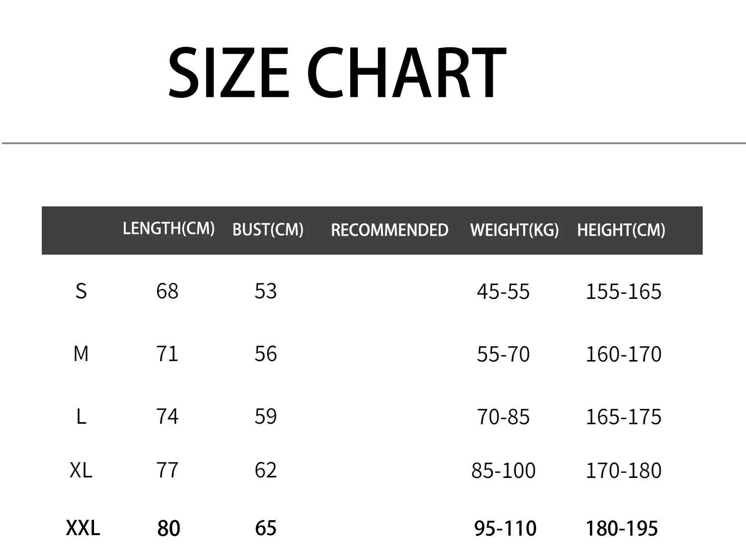Click height range 170-180
The height and width of the screenshot is (560, 746).
tap(624, 470)
